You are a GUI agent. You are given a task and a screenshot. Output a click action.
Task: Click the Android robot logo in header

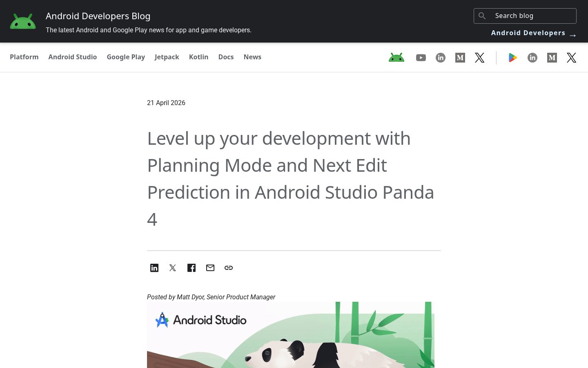(23, 21)
